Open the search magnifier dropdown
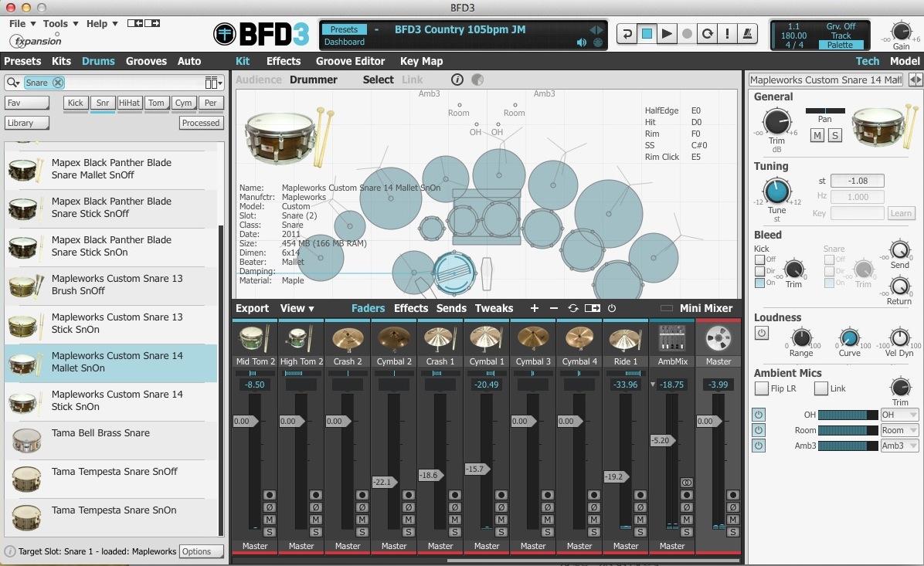The image size is (924, 566). point(13,83)
